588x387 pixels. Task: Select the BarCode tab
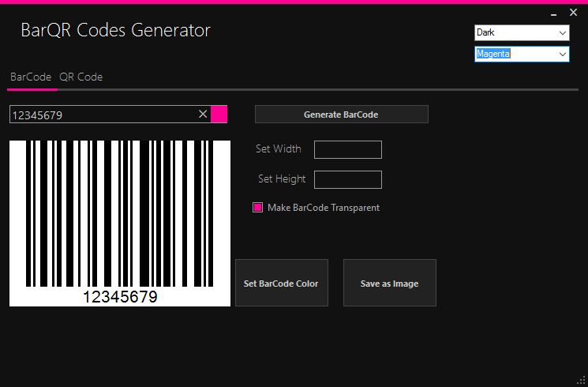point(31,77)
